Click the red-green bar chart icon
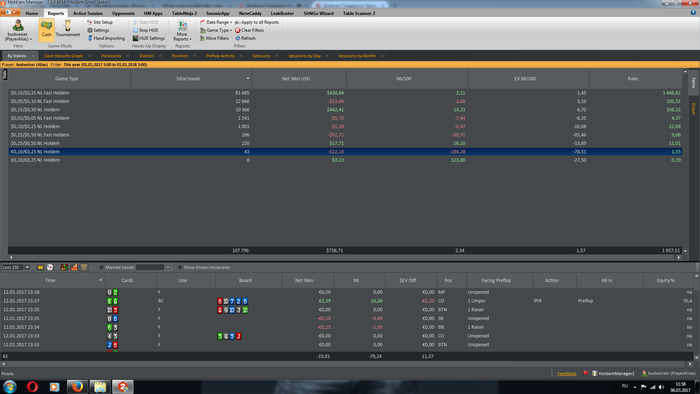700x394 pixels. (x=64, y=267)
